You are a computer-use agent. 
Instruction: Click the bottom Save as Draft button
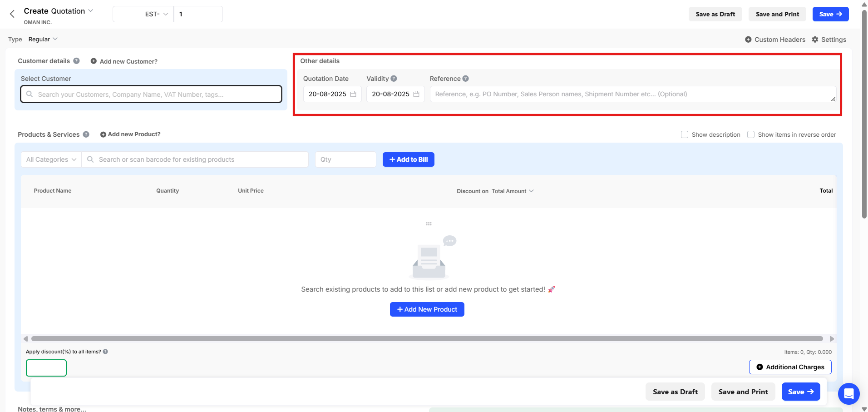point(675,392)
